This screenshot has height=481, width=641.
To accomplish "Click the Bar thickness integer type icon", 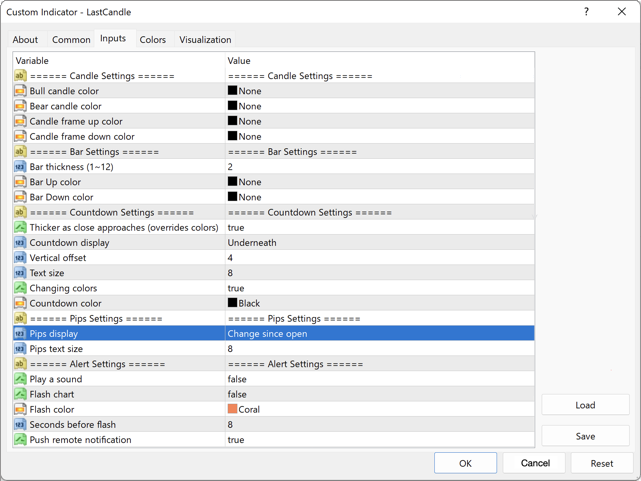I will 20,167.
